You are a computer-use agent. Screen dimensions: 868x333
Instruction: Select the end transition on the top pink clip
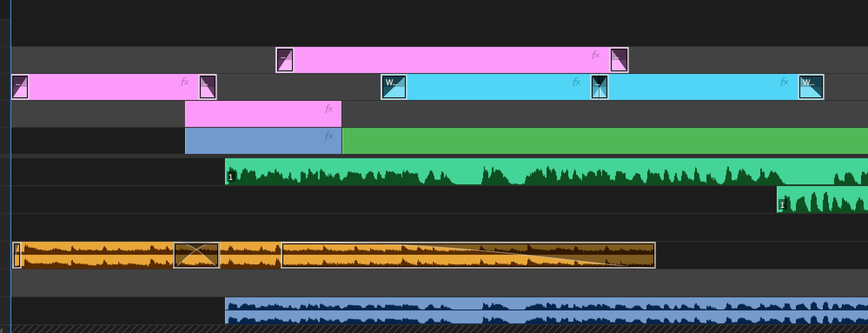pyautogui.click(x=619, y=60)
